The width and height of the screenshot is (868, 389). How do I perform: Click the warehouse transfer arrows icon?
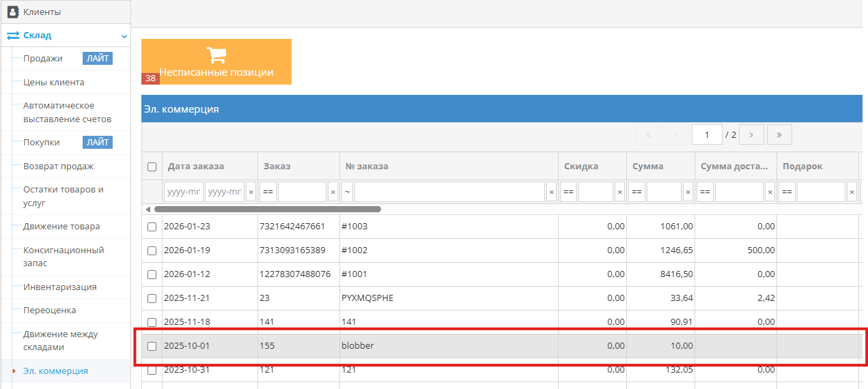coord(13,35)
